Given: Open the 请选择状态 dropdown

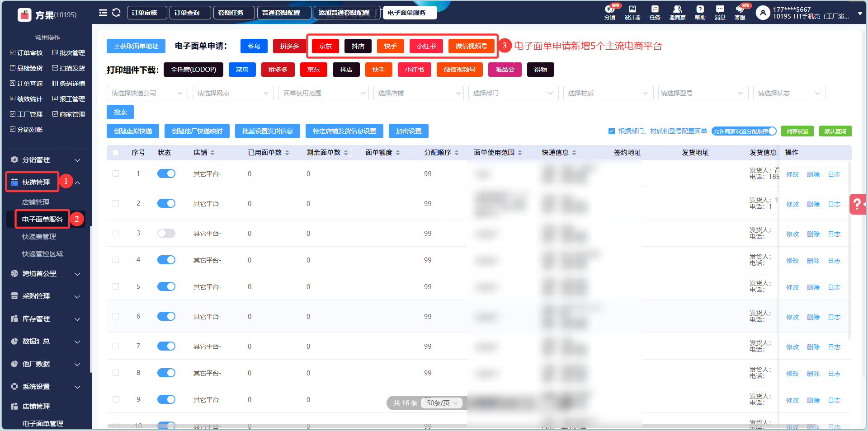Looking at the screenshot, I should coord(789,93).
